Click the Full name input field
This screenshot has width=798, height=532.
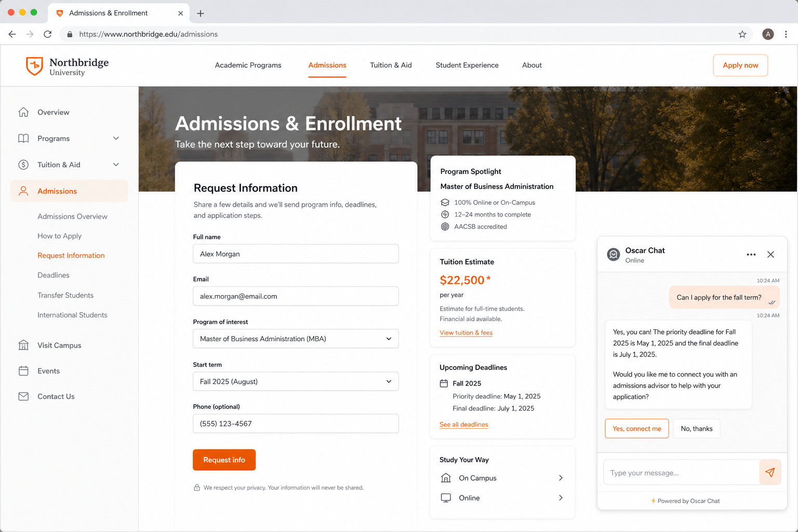click(x=296, y=254)
